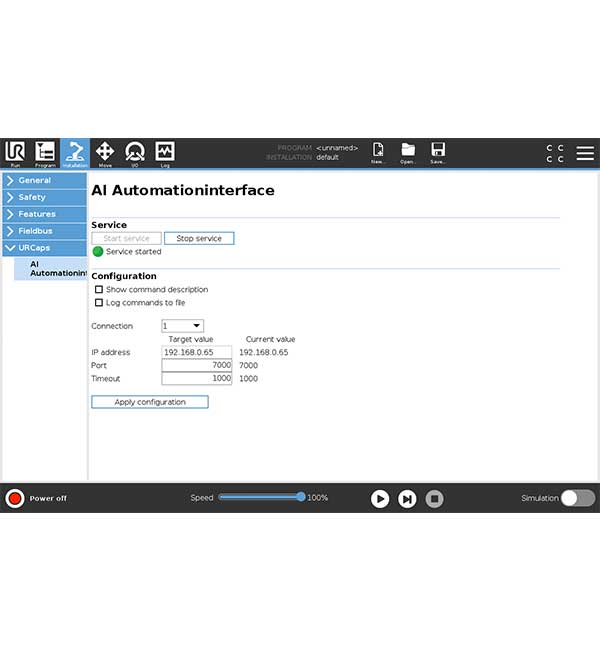Viewport: 600px width, 650px height.
Task: Click the four-C checksum icon
Action: pos(555,153)
